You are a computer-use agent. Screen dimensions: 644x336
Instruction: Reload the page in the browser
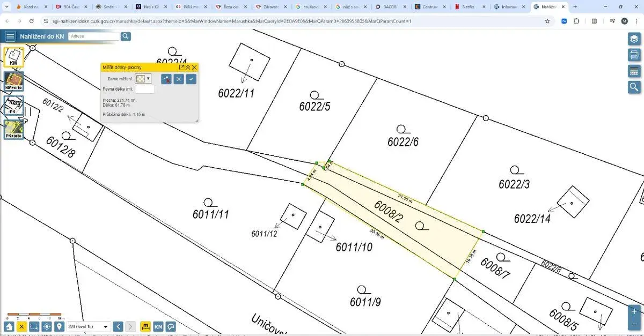31,21
